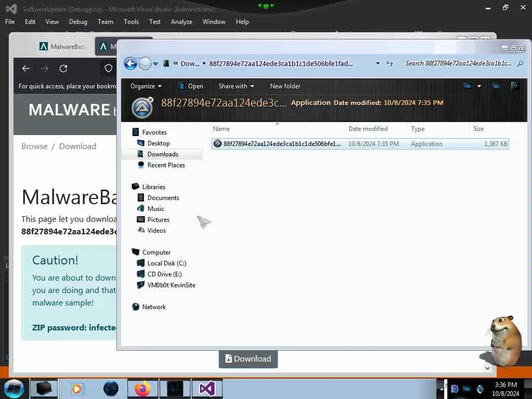The height and width of the screenshot is (399, 532).
Task: Select Libraries node
Action: [x=154, y=187]
